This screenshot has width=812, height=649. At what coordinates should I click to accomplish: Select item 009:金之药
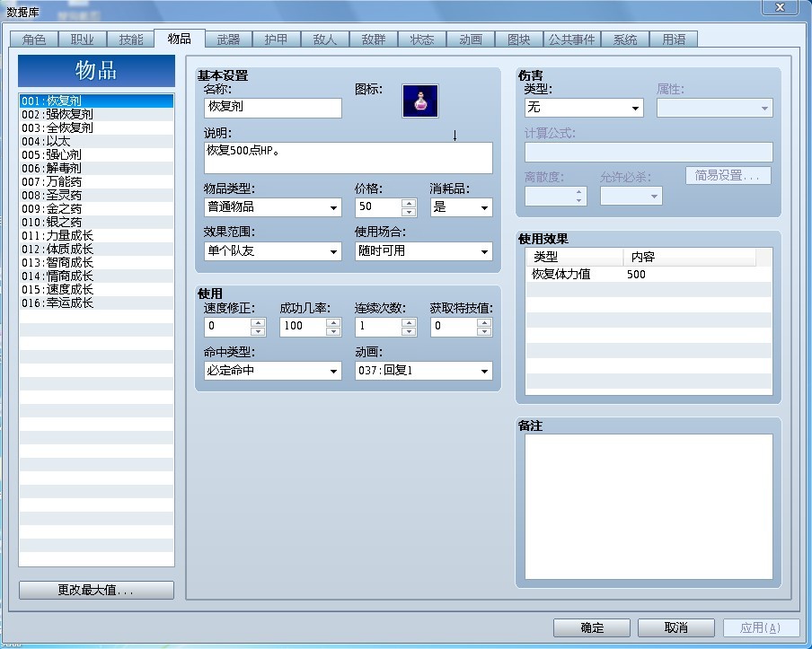pyautogui.click(x=96, y=208)
